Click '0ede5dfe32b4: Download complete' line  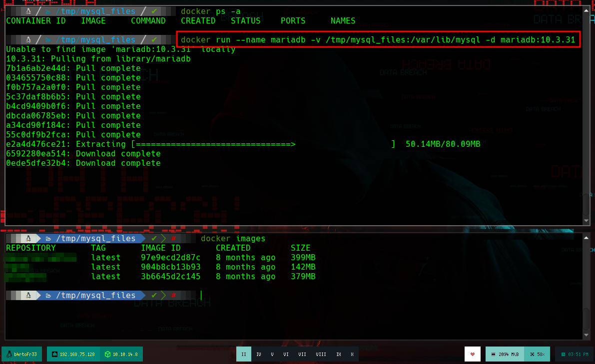coord(83,163)
